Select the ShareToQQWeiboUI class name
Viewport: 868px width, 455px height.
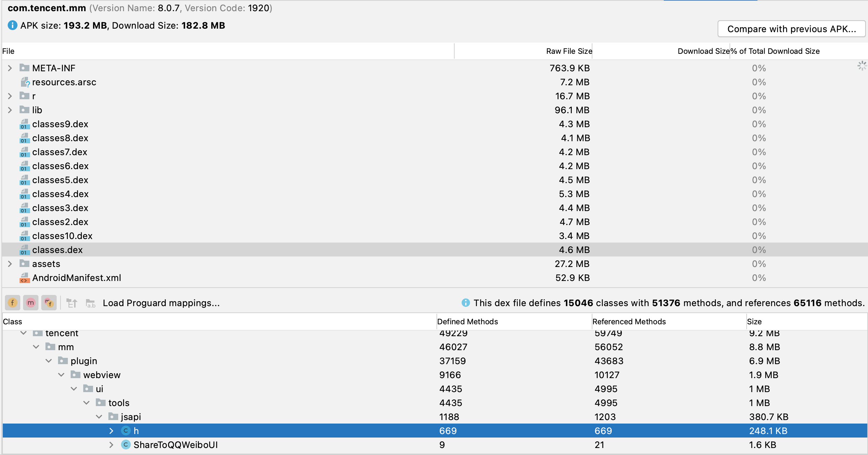coord(176,445)
